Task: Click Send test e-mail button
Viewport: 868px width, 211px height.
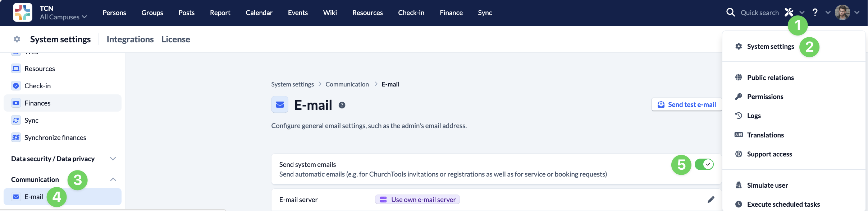Action: 687,104
